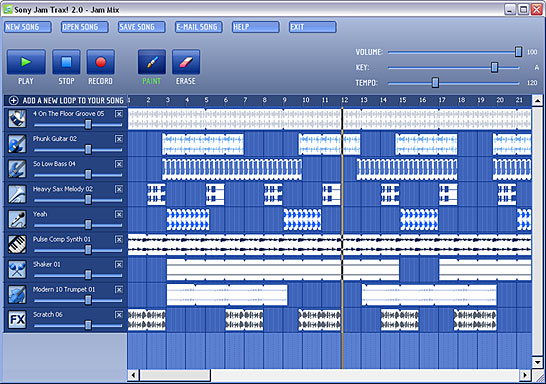Image resolution: width=546 pixels, height=384 pixels.
Task: Click the microphone icon for Yeah track
Action: click(x=17, y=219)
